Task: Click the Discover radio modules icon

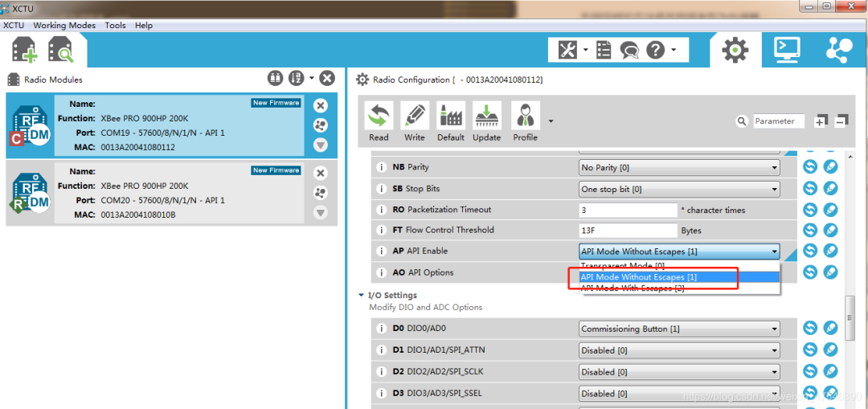Action: pyautogui.click(x=59, y=51)
